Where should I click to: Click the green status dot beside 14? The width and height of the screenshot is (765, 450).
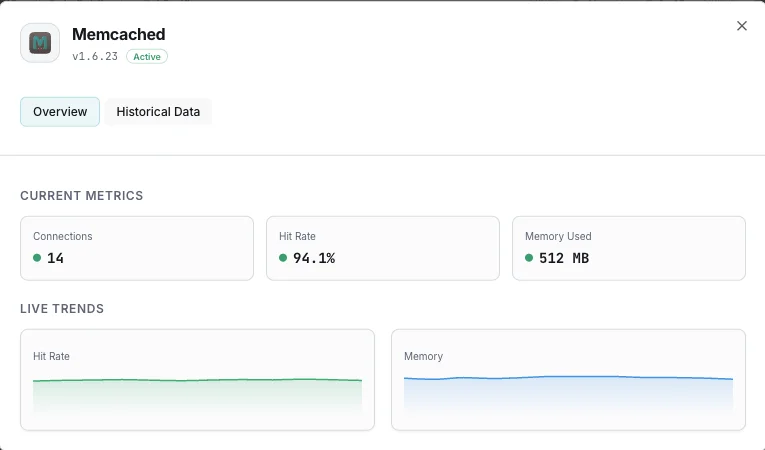(x=37, y=258)
